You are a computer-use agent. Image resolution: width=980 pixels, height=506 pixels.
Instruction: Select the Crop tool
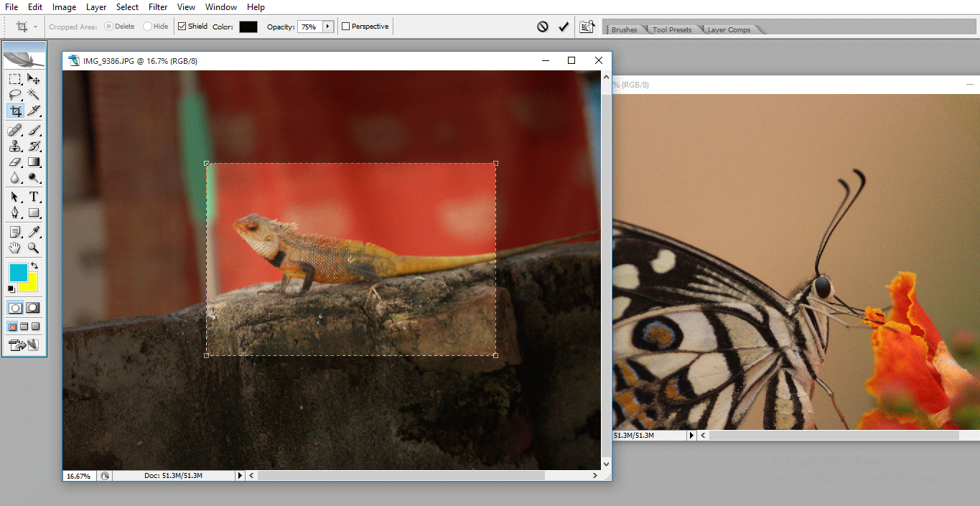tap(14, 111)
